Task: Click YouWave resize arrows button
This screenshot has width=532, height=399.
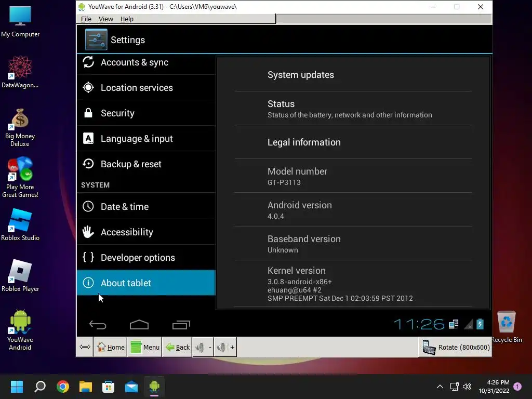Action: pyautogui.click(x=85, y=347)
